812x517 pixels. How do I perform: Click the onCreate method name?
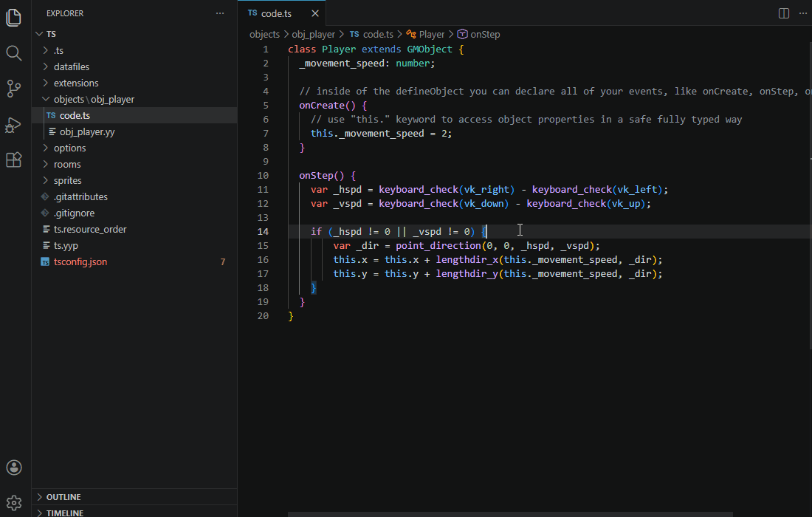[322, 105]
